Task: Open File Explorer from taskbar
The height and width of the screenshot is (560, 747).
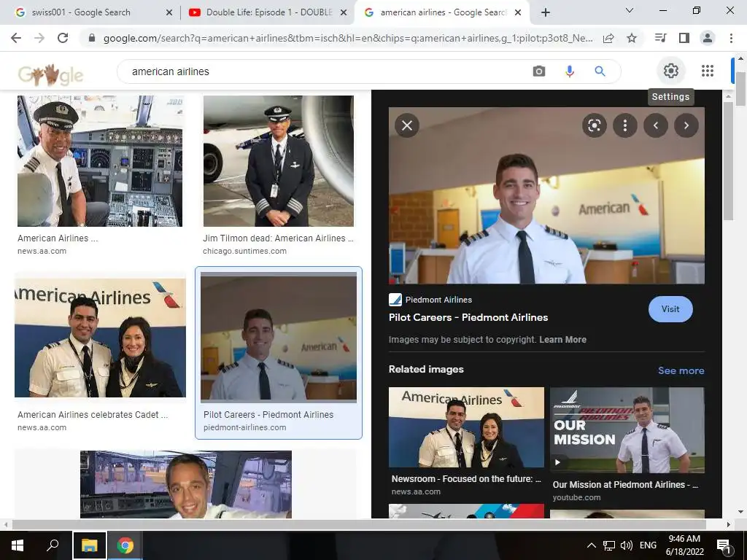Action: click(89, 545)
